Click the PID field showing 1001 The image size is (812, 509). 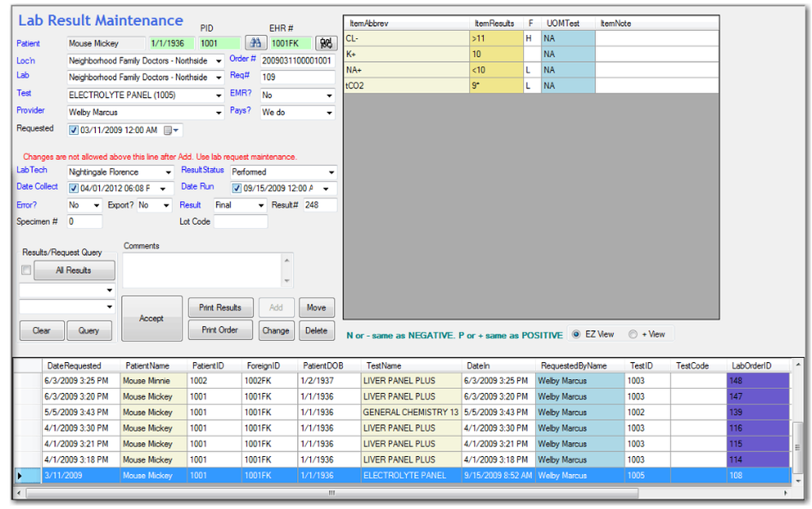pyautogui.click(x=219, y=44)
